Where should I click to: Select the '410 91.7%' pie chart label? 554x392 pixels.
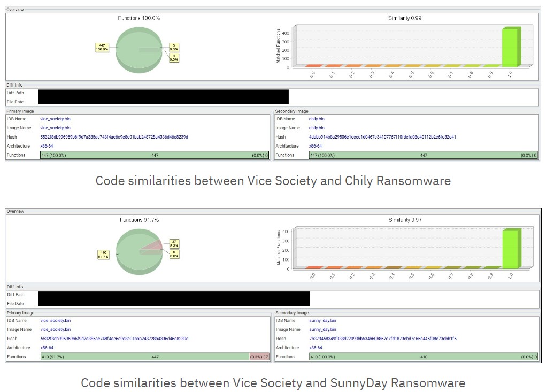pyautogui.click(x=103, y=253)
